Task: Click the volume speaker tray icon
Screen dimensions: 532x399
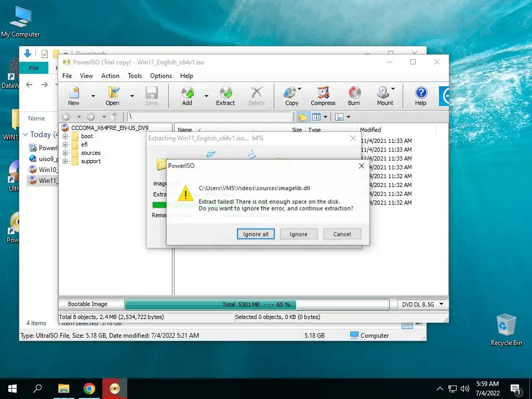Action: pos(465,389)
